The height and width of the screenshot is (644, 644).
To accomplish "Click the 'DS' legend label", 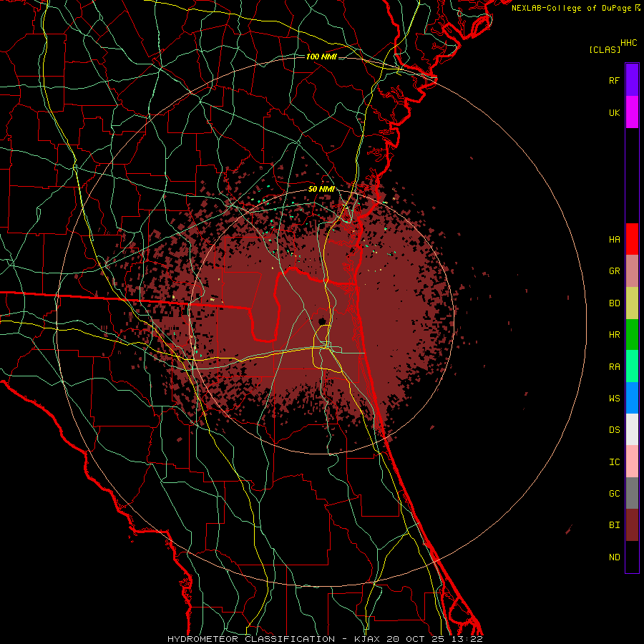I will (614, 430).
